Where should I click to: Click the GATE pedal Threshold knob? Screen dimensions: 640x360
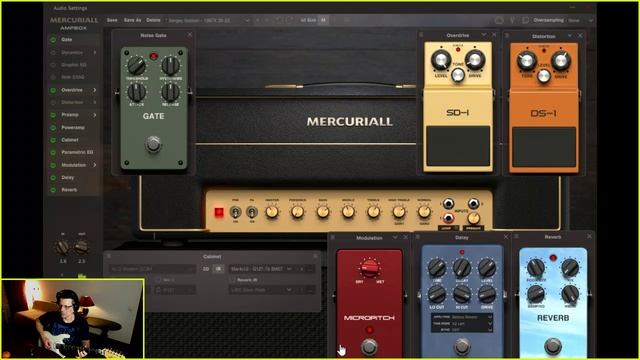coord(136,65)
